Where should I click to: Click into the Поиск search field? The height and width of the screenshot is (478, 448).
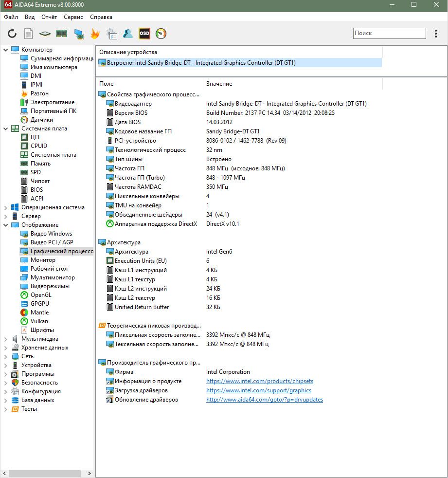389,33
